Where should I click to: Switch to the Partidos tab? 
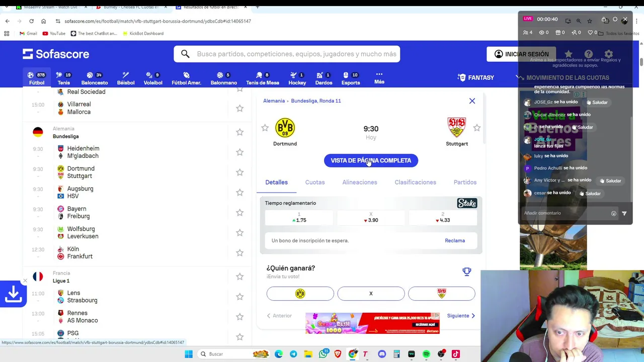[465, 182]
